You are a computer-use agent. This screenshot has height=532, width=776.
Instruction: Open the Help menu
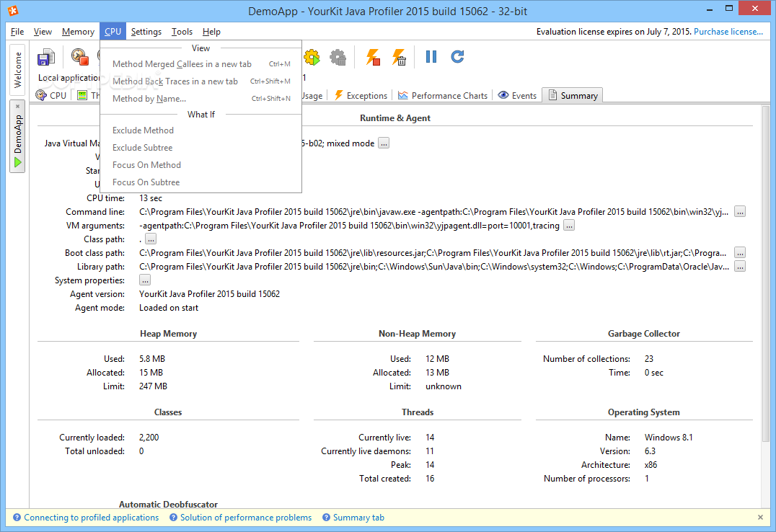(211, 32)
